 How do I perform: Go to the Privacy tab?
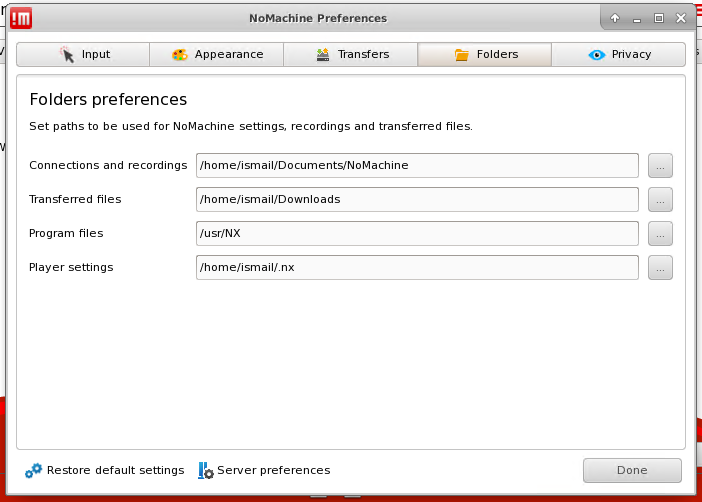tap(618, 55)
